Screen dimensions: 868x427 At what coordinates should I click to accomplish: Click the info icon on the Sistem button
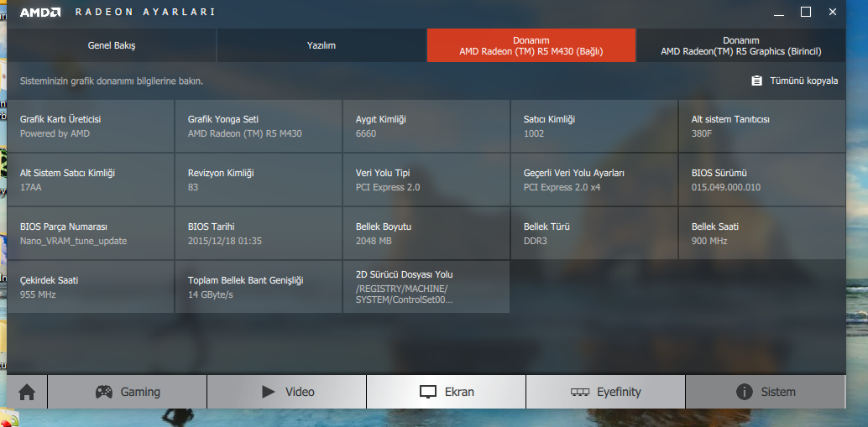(x=745, y=392)
